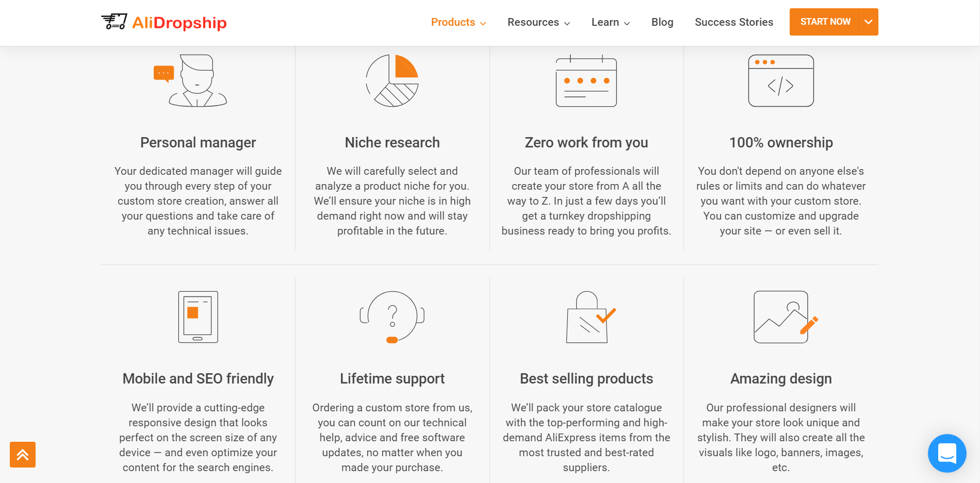
Task: Click the Lifetime support headset icon
Action: click(392, 317)
